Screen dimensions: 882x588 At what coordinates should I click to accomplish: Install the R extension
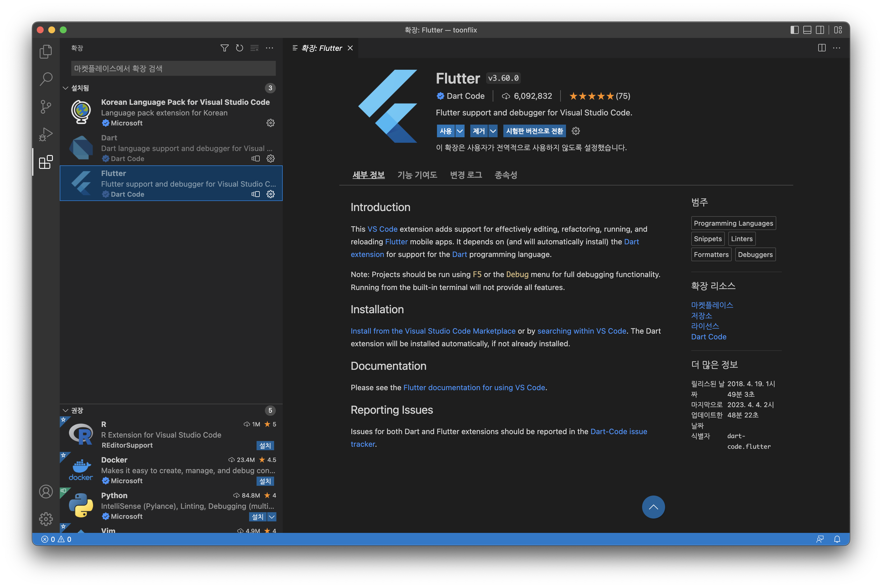tap(265, 446)
